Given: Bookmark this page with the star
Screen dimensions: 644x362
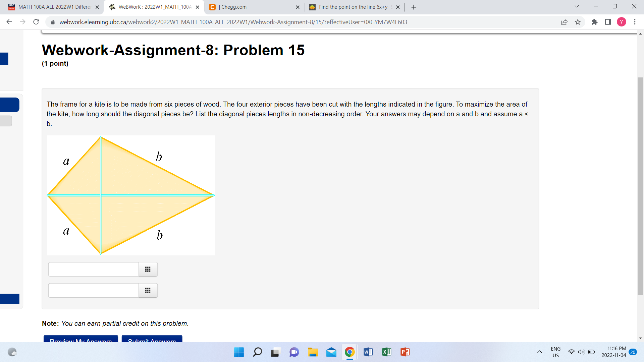Looking at the screenshot, I should pos(578,22).
